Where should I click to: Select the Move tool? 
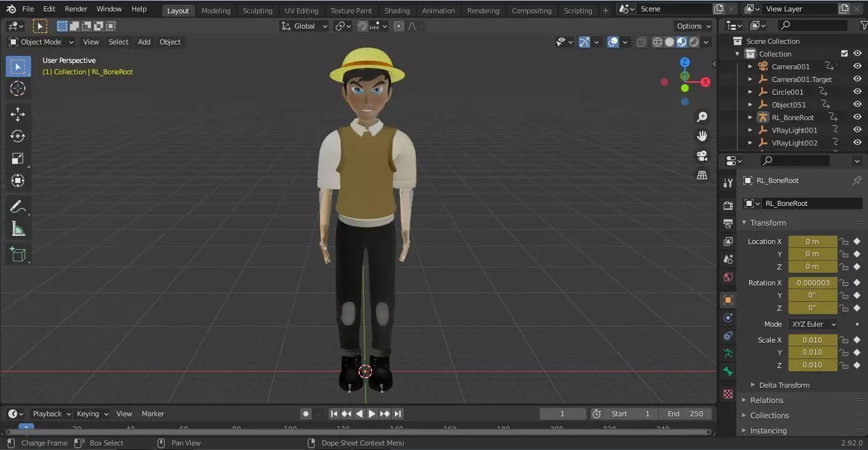click(18, 114)
